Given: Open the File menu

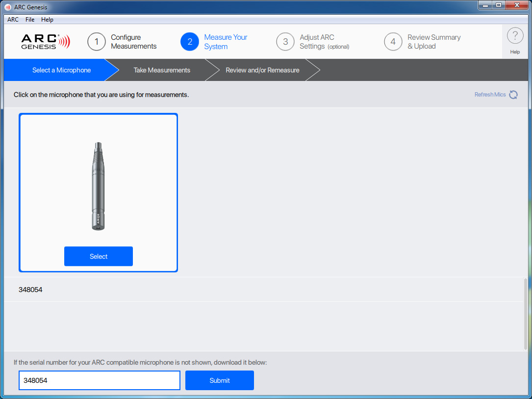Looking at the screenshot, I should [30, 19].
